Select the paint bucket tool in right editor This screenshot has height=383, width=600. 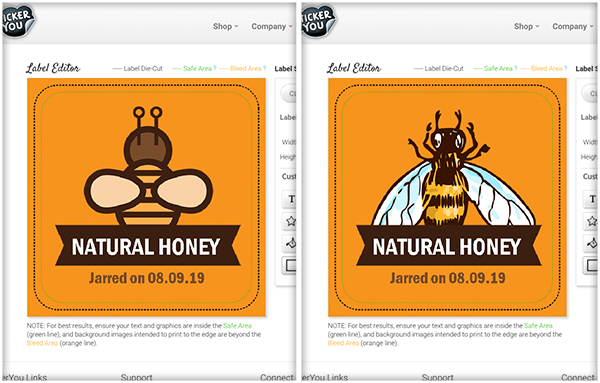click(591, 243)
